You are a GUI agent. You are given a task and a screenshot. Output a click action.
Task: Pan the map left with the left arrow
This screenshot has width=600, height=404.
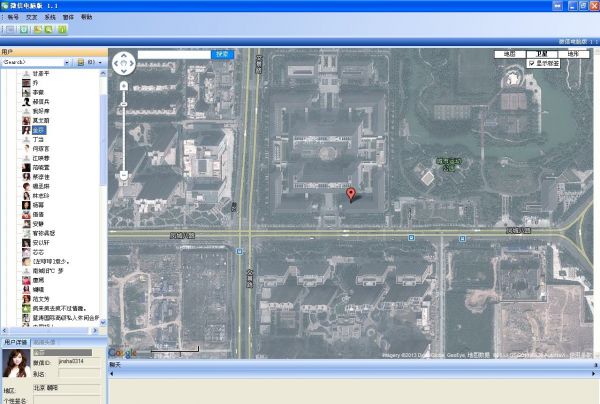[x=116, y=64]
